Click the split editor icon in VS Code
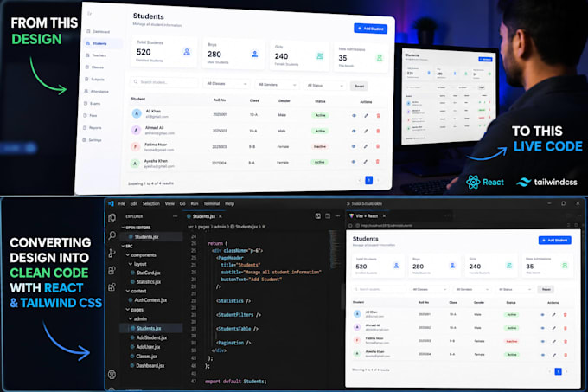This screenshot has height=392, width=588. (x=328, y=216)
